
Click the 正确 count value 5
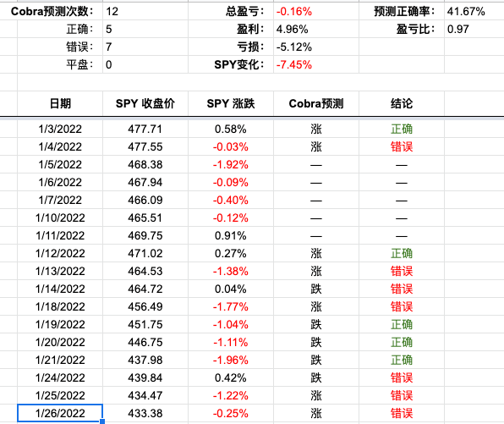[x=109, y=30]
